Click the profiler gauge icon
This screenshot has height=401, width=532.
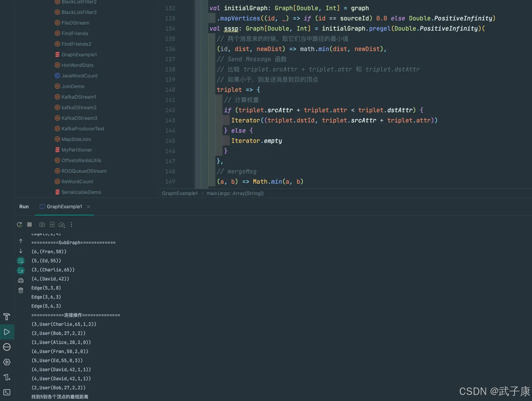(x=62, y=225)
